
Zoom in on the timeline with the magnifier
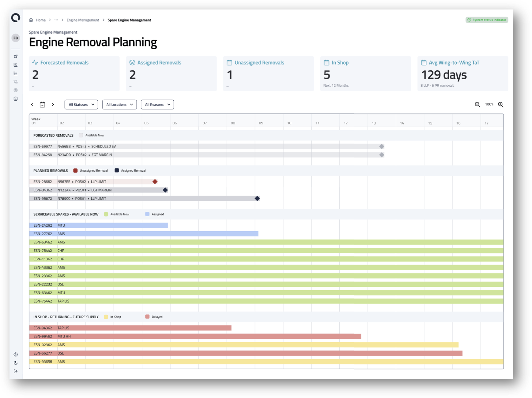click(x=500, y=104)
